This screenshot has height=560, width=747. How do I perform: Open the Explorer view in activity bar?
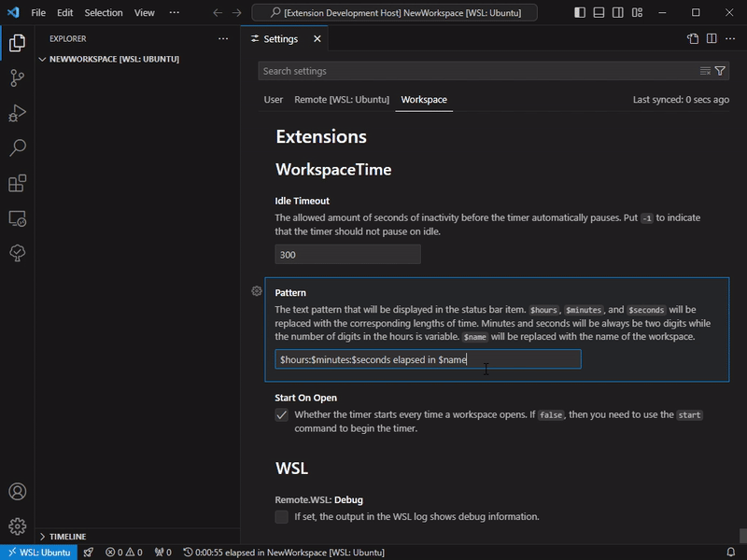click(x=17, y=43)
